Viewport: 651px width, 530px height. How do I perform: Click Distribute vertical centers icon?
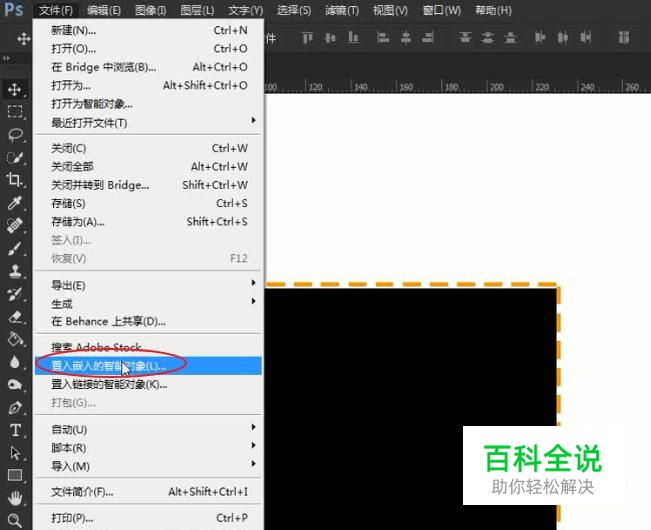pos(487,38)
